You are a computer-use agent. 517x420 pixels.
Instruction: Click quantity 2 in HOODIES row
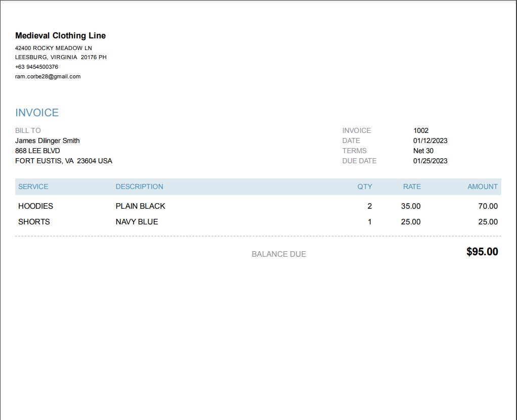(x=370, y=206)
